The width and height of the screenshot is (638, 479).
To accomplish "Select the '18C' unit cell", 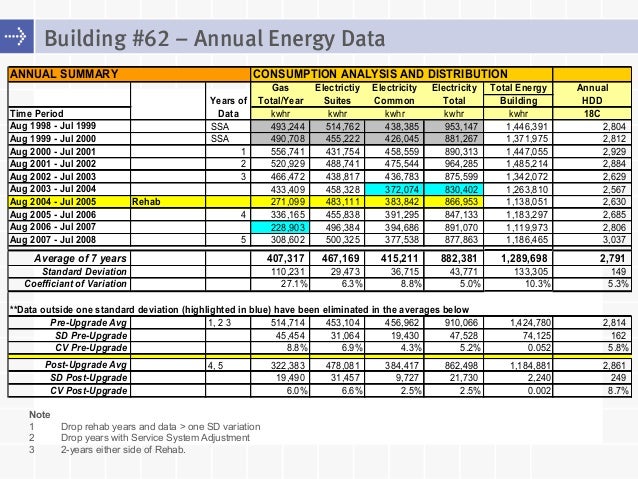I will click(x=592, y=114).
